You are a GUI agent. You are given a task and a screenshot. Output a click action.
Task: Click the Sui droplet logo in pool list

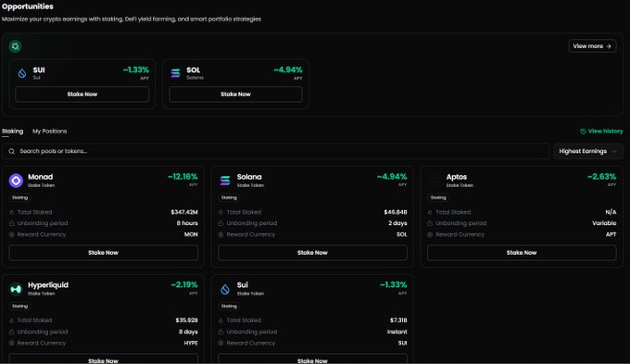(225, 289)
